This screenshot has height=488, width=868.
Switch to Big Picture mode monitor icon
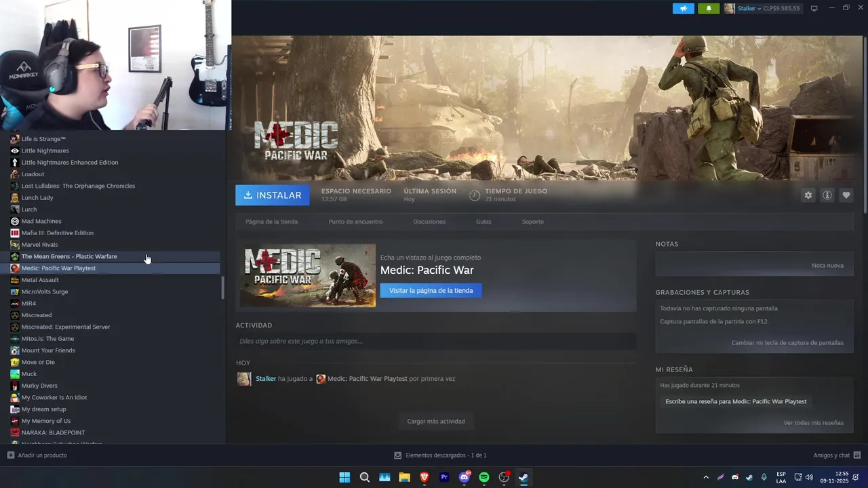point(814,9)
